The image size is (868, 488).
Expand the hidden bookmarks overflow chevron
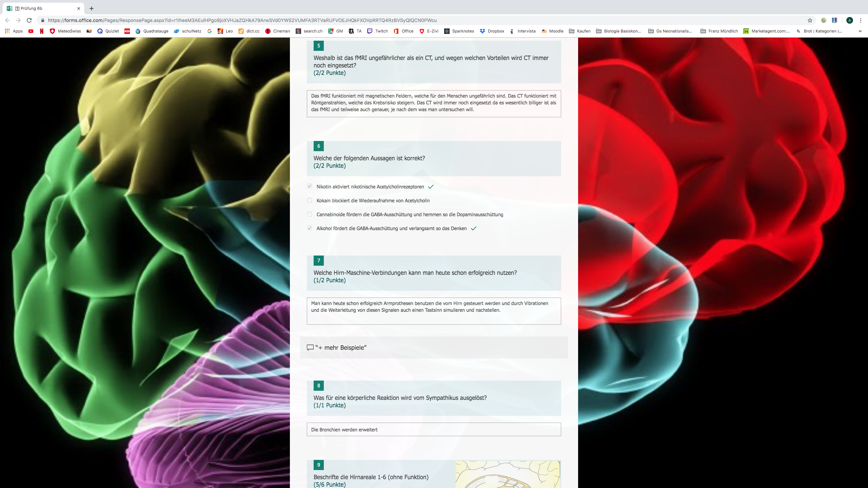click(x=860, y=31)
